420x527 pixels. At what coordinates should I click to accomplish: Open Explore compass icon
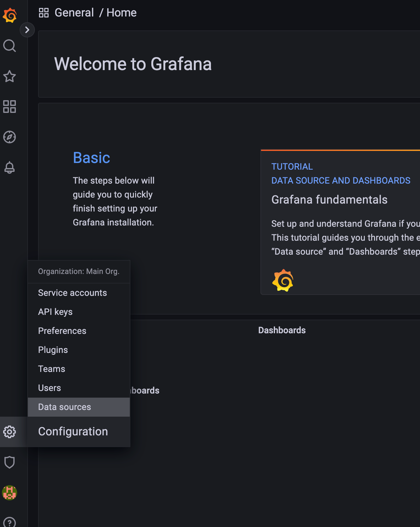(10, 137)
